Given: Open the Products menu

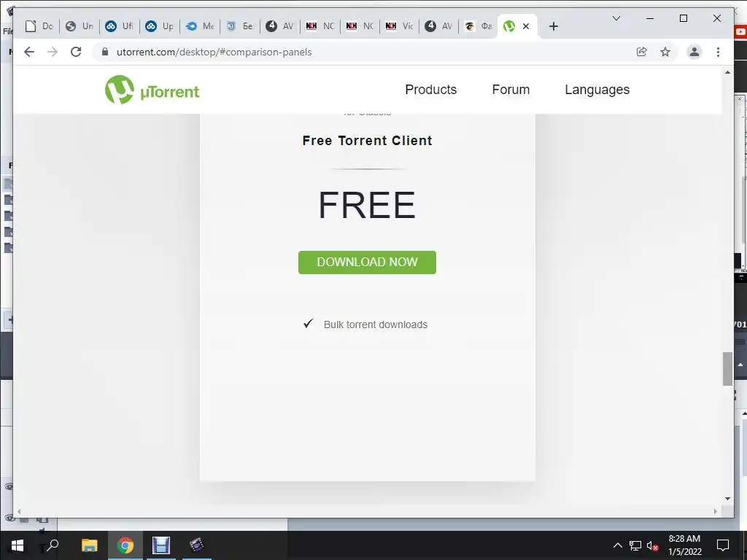Looking at the screenshot, I should [x=430, y=90].
